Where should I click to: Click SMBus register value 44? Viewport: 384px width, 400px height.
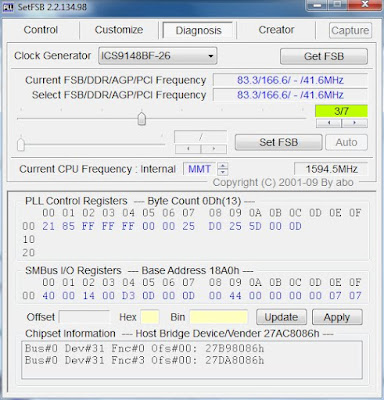[235, 296]
